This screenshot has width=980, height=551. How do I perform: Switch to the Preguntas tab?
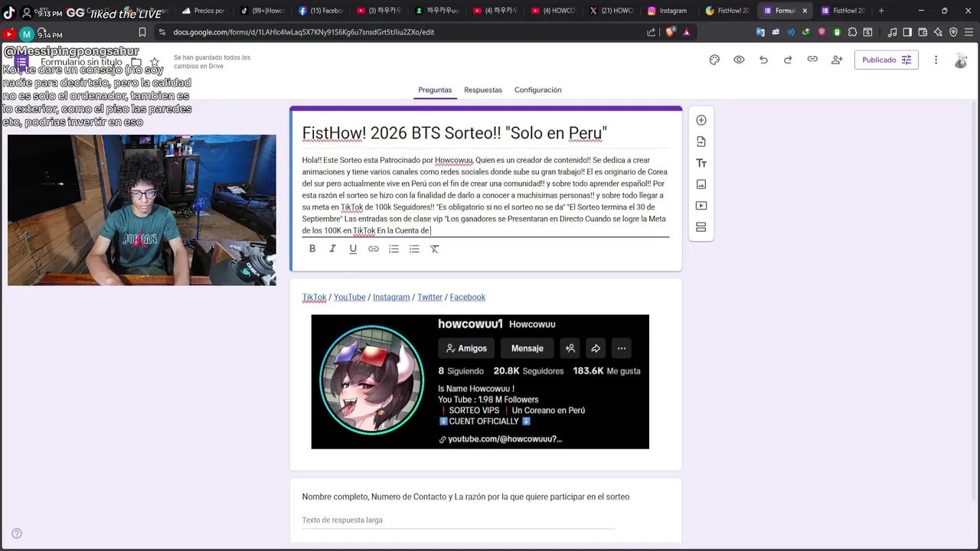(x=435, y=90)
